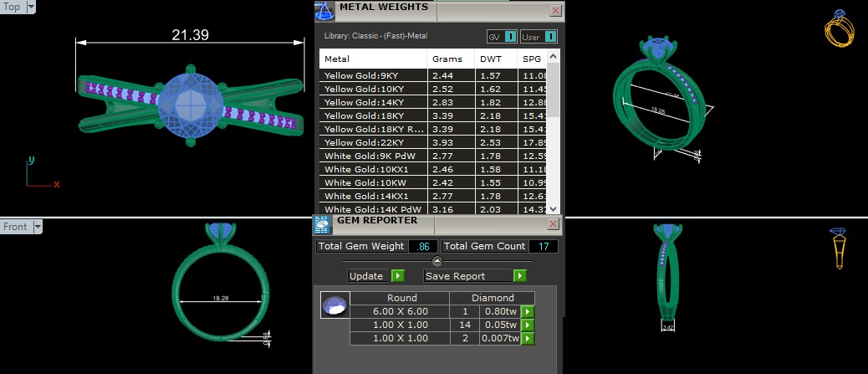Select the White Gold:14K PdW row
The width and height of the screenshot is (868, 374).
coord(433,209)
